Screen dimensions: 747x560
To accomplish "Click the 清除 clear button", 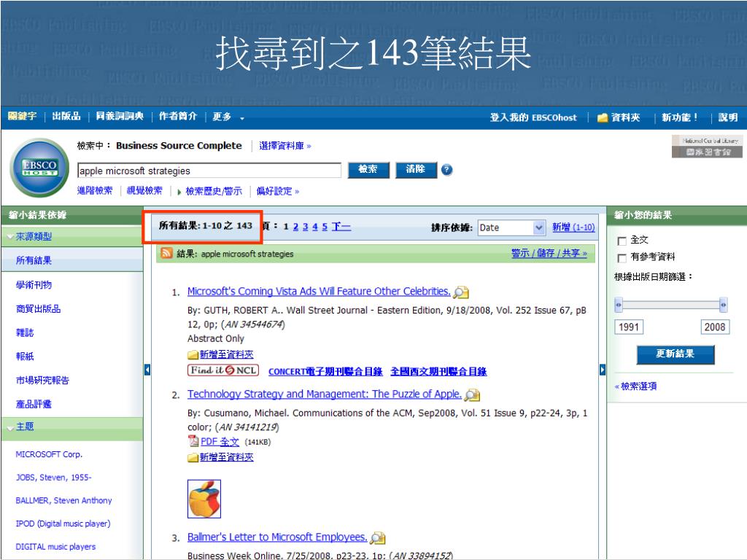I will [416, 169].
